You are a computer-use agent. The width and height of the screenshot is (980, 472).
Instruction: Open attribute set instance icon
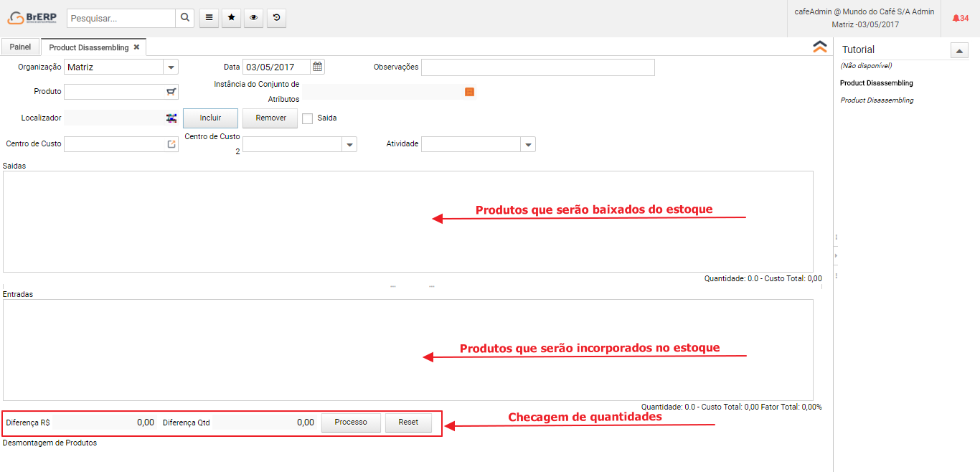point(470,92)
